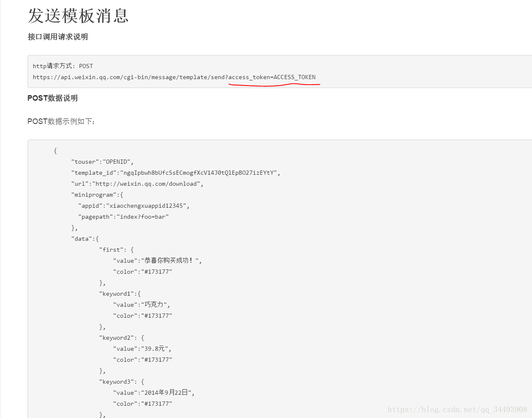Click the api.weixin.qq.com template send URL
This screenshot has height=418, width=532.
(174, 77)
